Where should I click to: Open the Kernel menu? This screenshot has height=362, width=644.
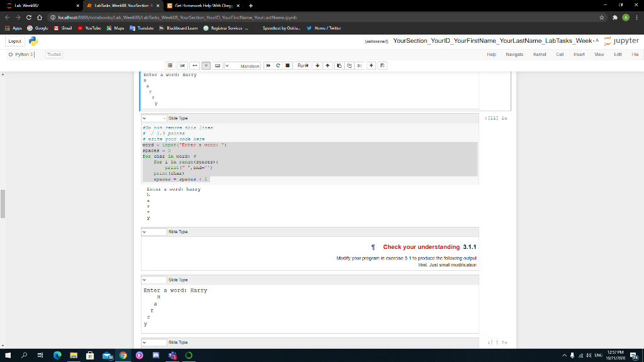(x=541, y=55)
